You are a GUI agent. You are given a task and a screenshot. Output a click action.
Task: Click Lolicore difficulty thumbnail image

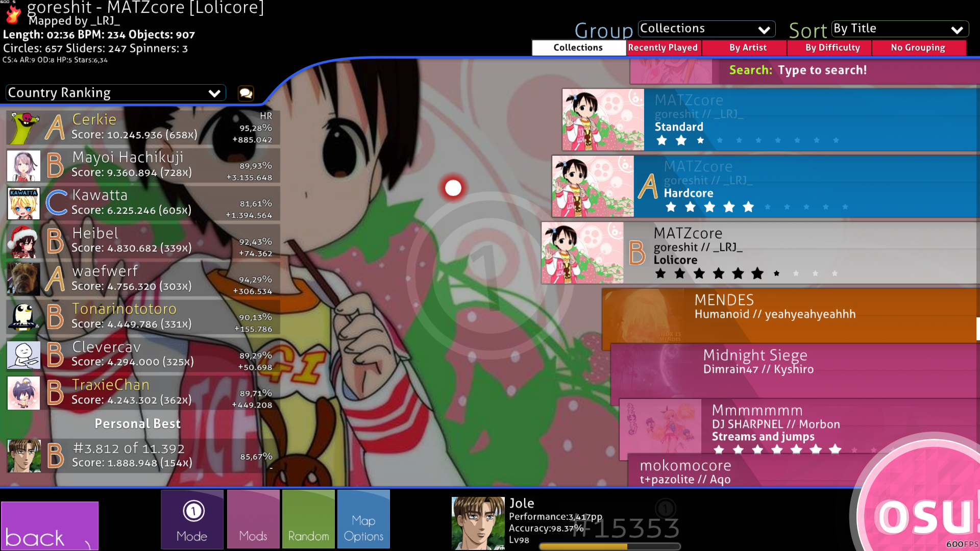(582, 253)
